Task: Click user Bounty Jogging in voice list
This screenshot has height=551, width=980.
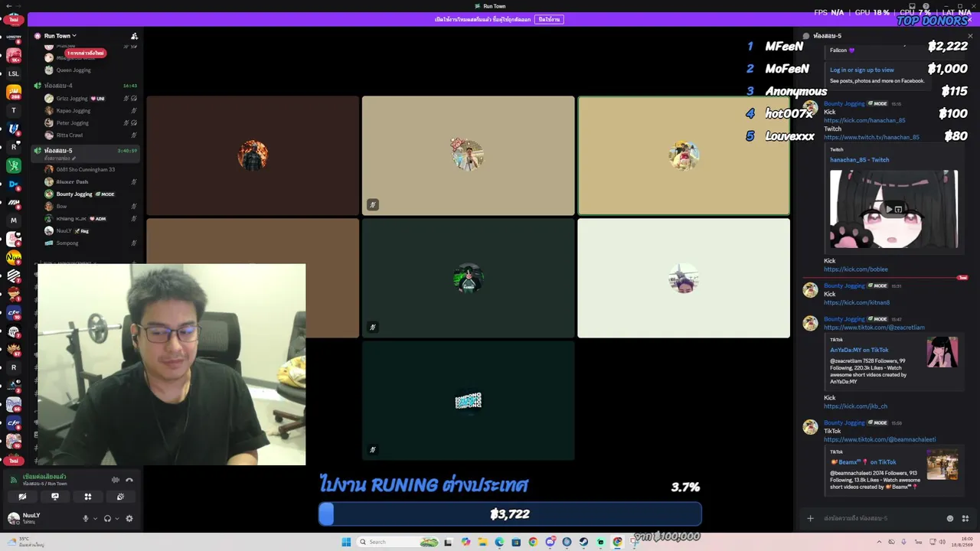Action: click(x=73, y=194)
